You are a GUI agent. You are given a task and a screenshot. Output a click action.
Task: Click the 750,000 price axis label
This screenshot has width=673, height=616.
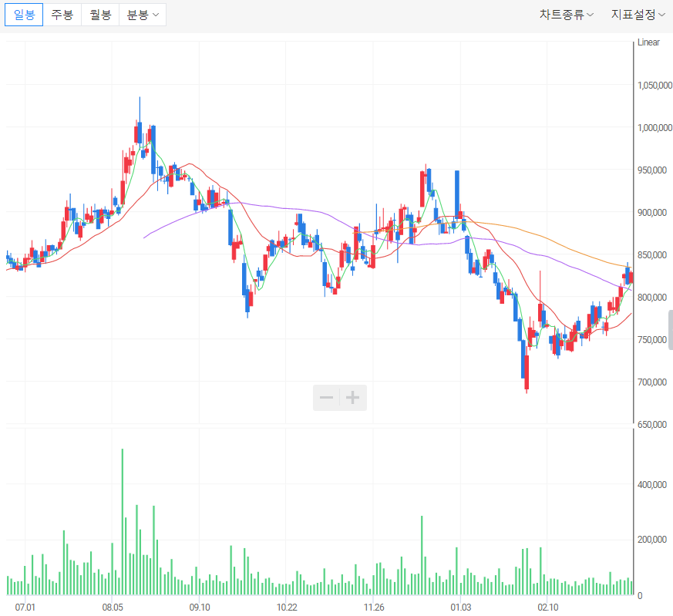652,339
